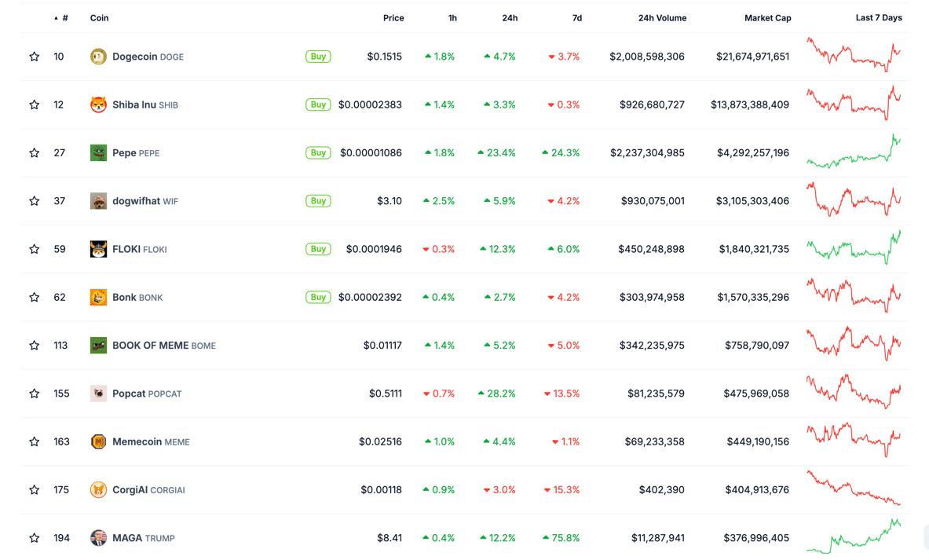
Task: Open Pepe's 7-day price chart
Action: coord(854,152)
